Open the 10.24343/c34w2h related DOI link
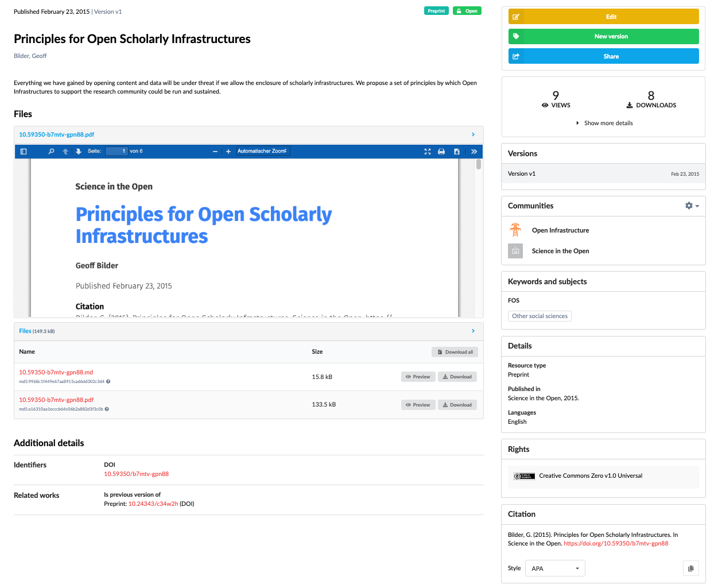The image size is (718, 588). (x=153, y=504)
